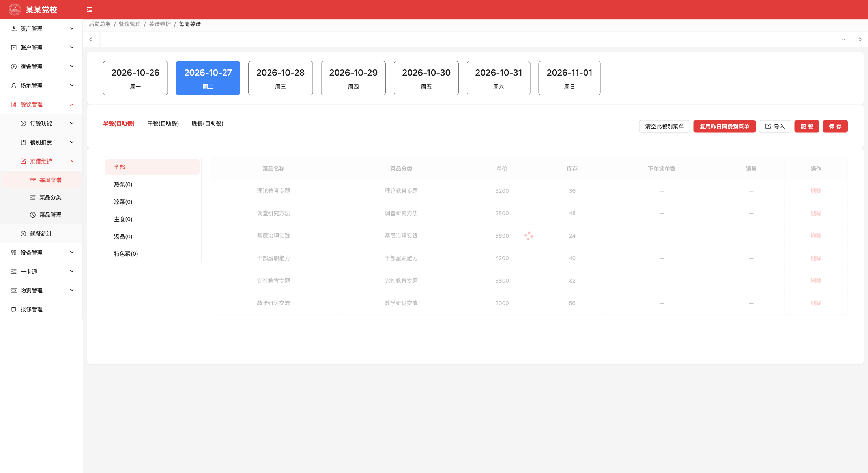Click the 清空此餐别菜单 button
The width and height of the screenshot is (868, 473).
click(x=664, y=127)
